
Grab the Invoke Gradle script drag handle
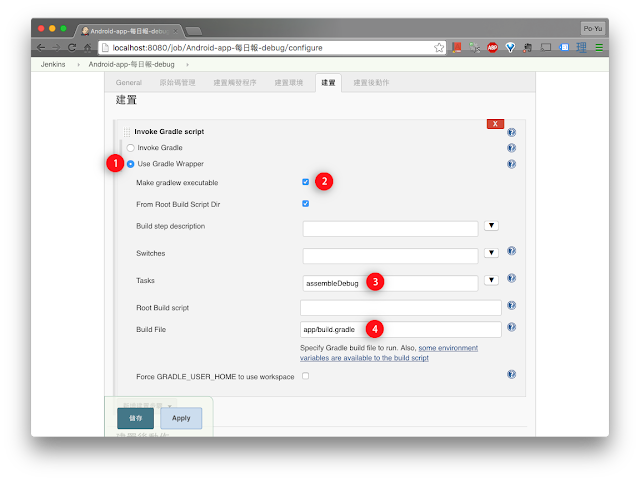(x=127, y=132)
